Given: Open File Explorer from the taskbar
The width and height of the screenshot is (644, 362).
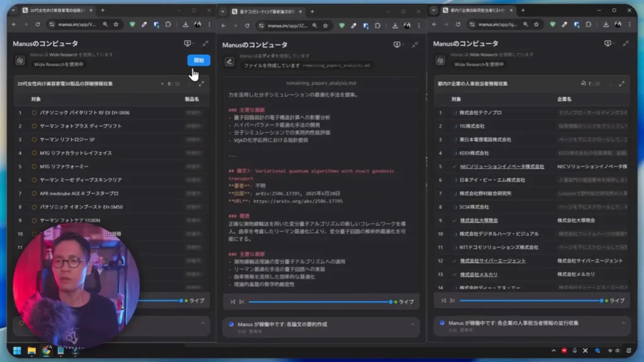Looking at the screenshot, I should pos(31,351).
